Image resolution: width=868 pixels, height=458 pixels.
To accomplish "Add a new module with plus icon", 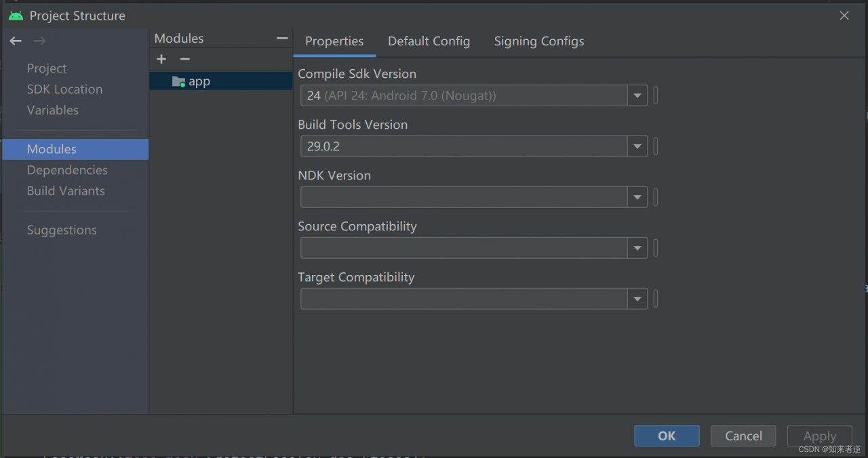I will click(x=161, y=60).
